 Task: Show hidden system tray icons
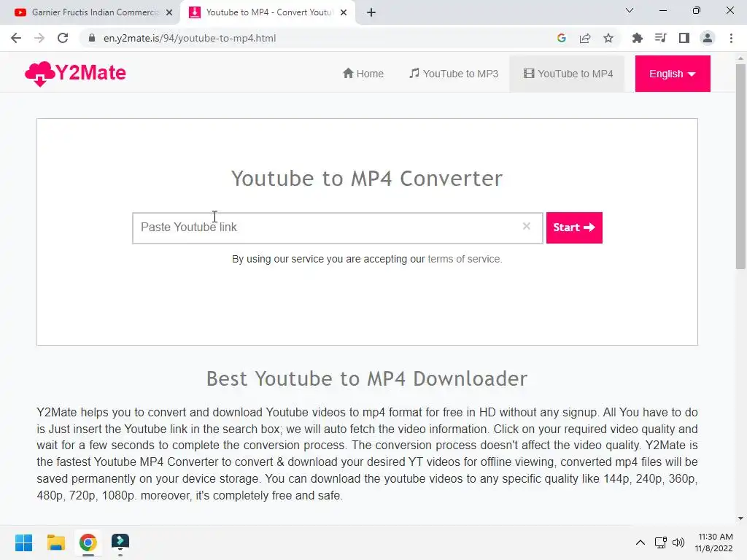tap(640, 542)
